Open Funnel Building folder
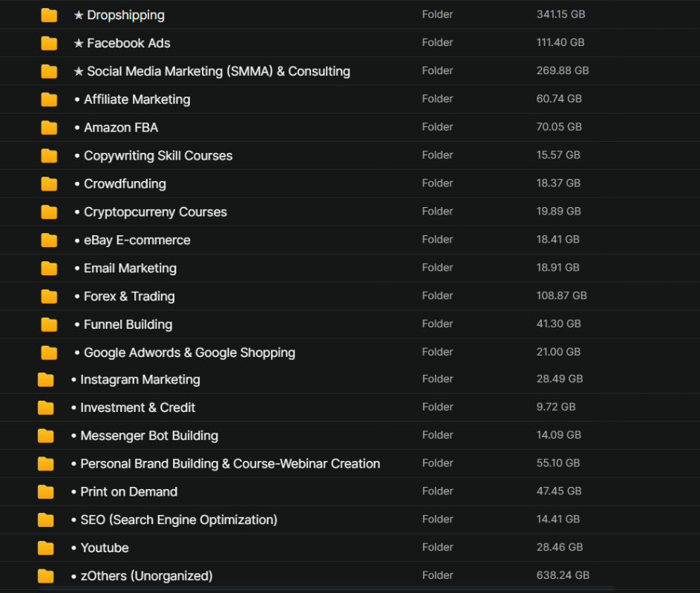 coord(128,325)
